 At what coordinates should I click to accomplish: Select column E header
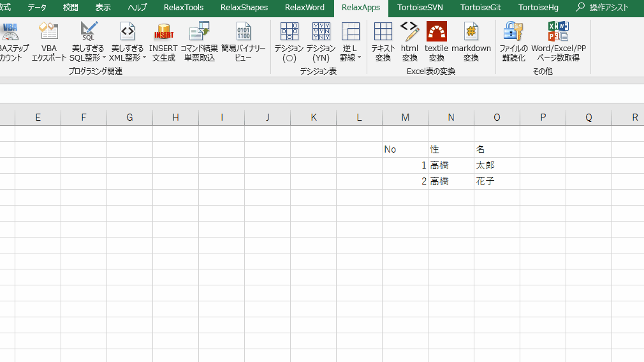click(x=38, y=117)
